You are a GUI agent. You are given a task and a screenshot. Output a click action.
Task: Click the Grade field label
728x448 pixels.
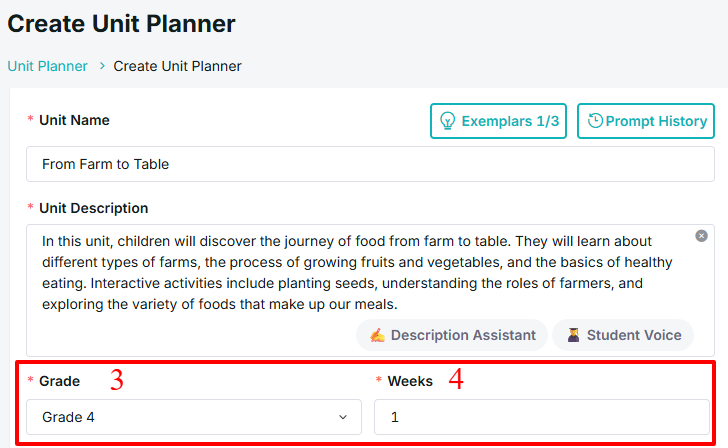[x=59, y=381]
